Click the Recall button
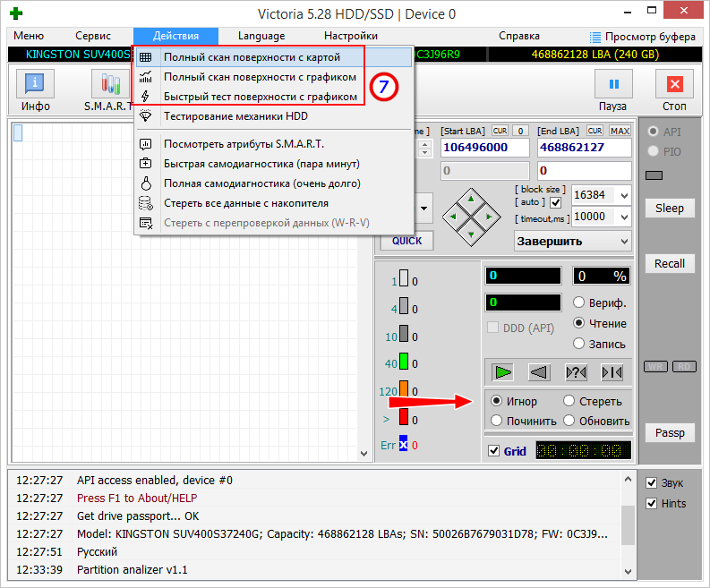The height and width of the screenshot is (588, 710). pyautogui.click(x=669, y=263)
